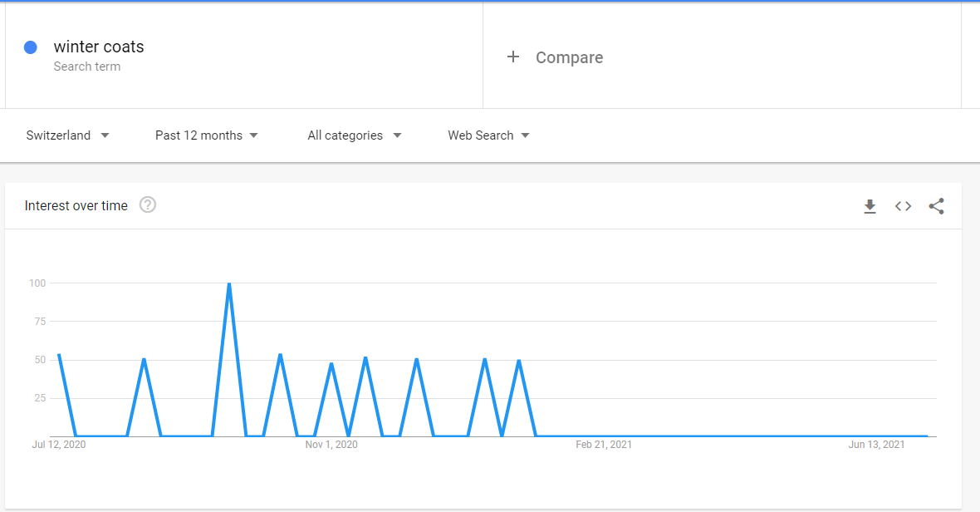Click the last chart spike before Feb 2021
The height and width of the screenshot is (512, 980).
519,361
